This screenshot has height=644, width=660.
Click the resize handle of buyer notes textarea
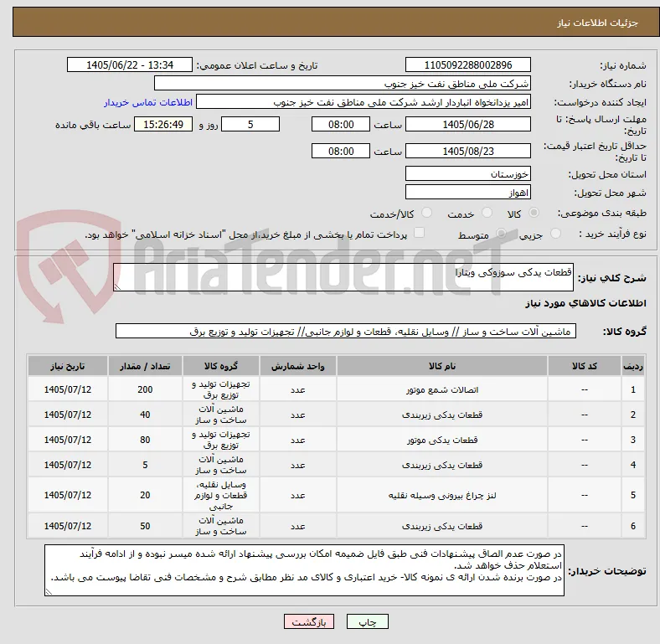tap(49, 592)
